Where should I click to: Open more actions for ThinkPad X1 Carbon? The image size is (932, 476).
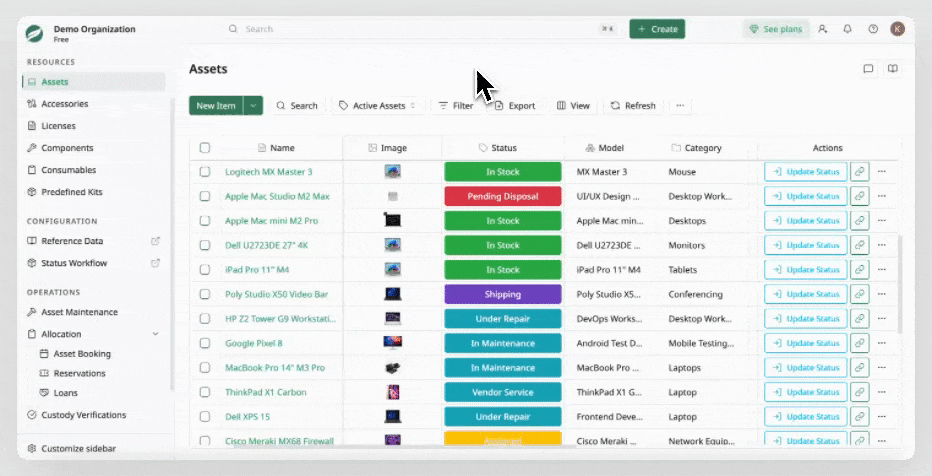(x=882, y=392)
